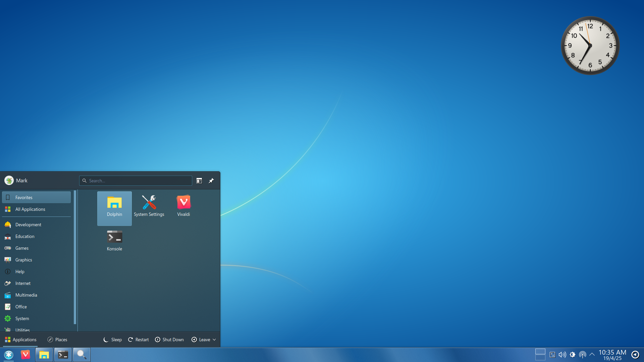
Task: Open the Help category
Action: pyautogui.click(x=37, y=271)
